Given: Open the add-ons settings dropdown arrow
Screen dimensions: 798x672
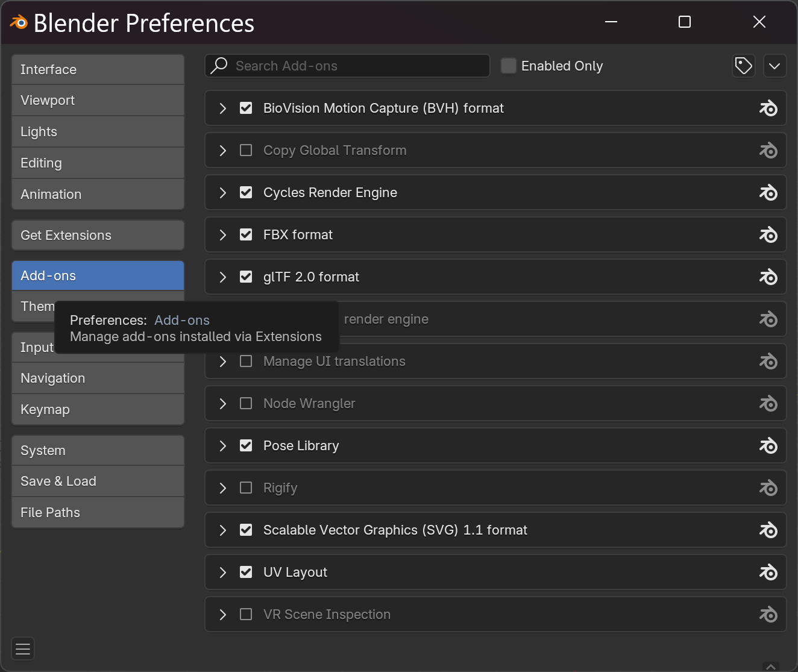Looking at the screenshot, I should tap(774, 66).
